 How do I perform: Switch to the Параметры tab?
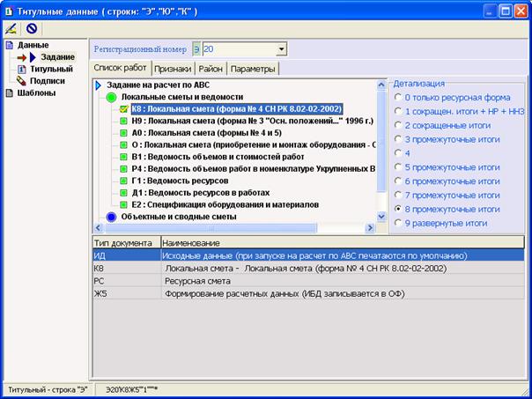(253, 69)
